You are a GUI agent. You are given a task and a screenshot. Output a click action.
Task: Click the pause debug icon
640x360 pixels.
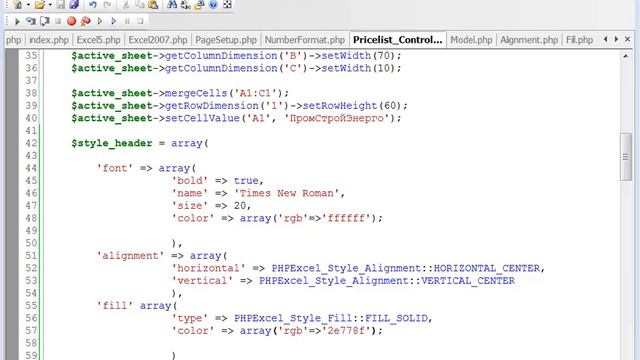coord(127,21)
